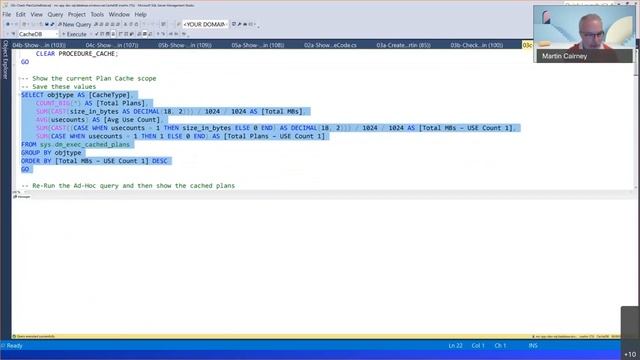Click the Ready status text

point(14,346)
